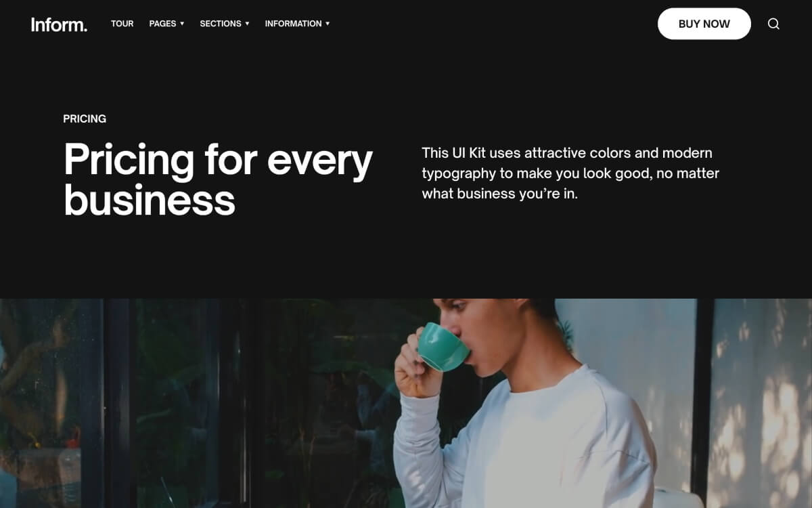Select the PAGES menu label

click(x=162, y=24)
